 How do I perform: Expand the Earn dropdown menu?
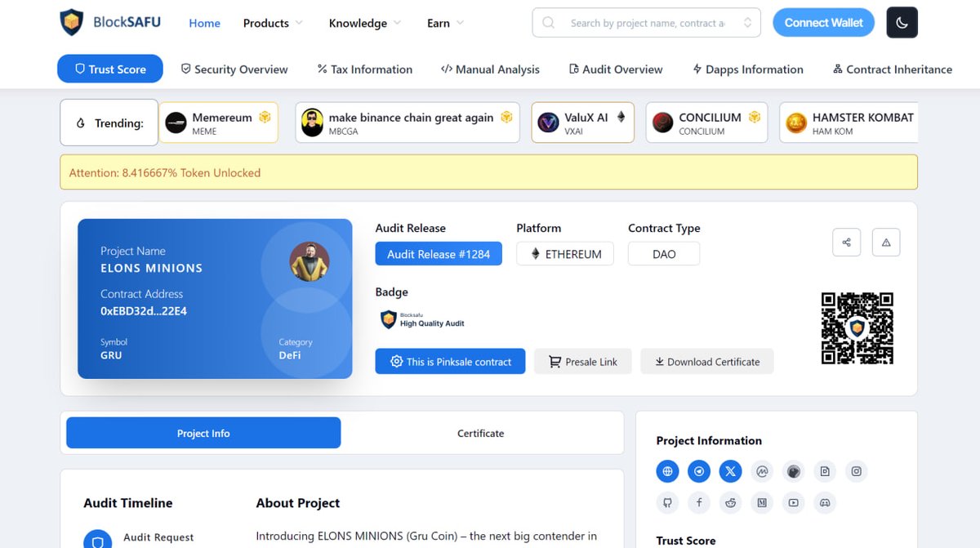445,23
